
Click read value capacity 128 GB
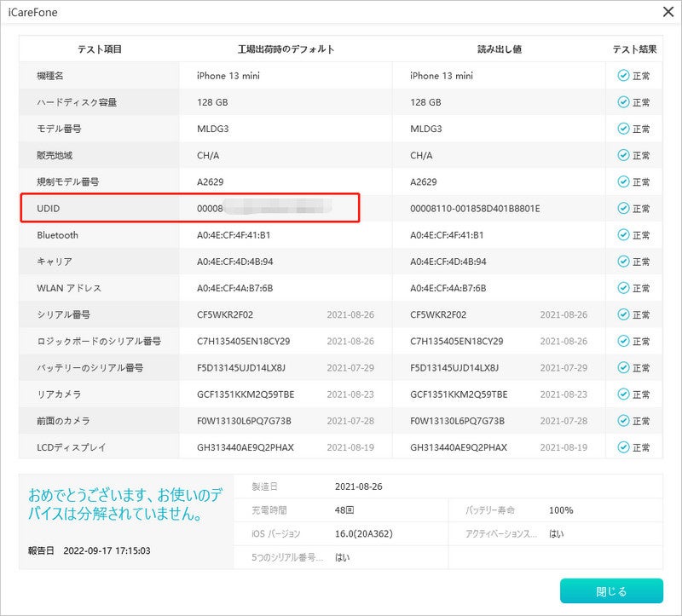click(425, 102)
